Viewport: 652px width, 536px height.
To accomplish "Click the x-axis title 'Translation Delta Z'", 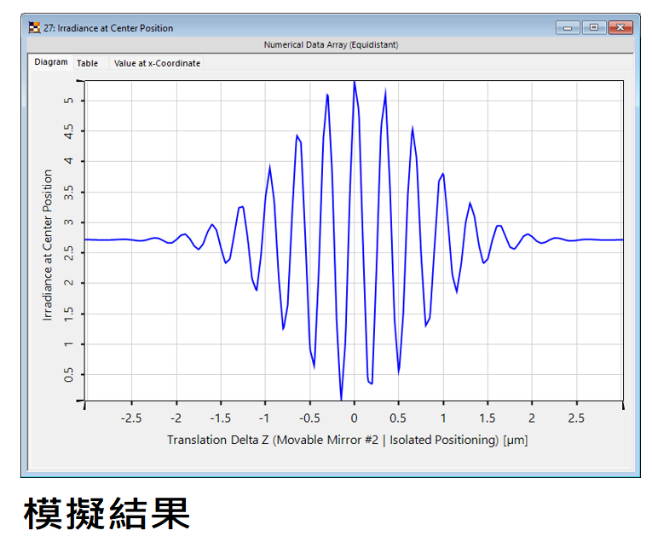I will tap(347, 440).
